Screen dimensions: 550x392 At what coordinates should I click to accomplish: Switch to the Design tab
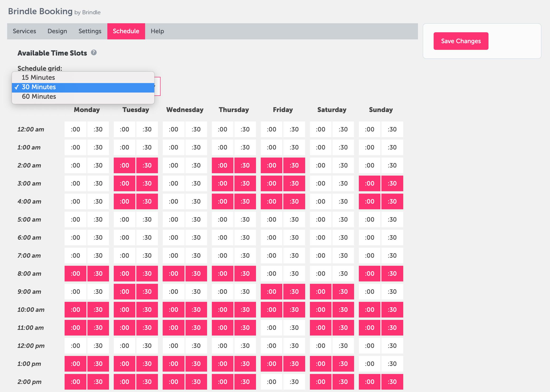(x=57, y=31)
